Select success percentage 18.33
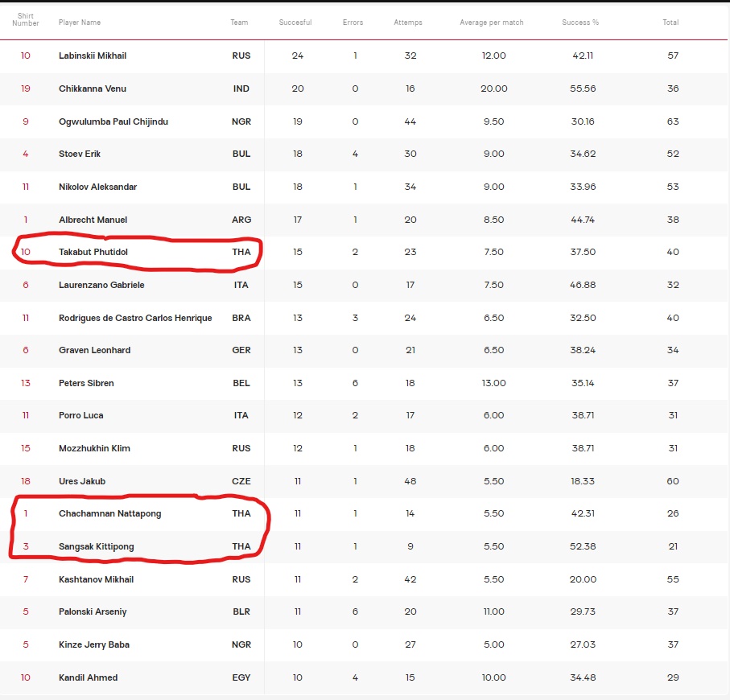The height and width of the screenshot is (700, 730). click(583, 481)
